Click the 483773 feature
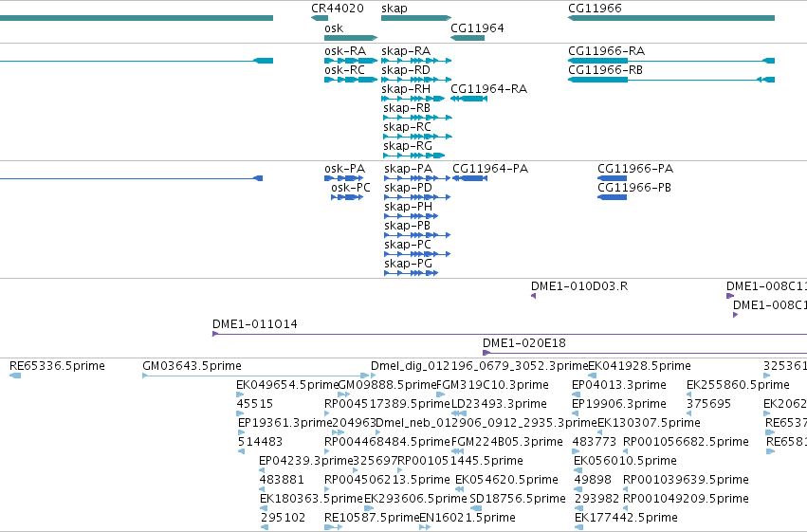The width and height of the screenshot is (807, 532). [577, 451]
